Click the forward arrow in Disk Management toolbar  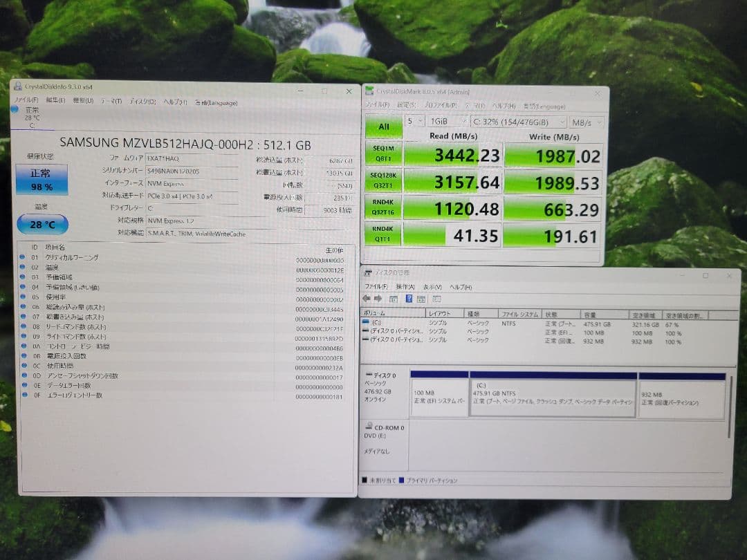379,298
